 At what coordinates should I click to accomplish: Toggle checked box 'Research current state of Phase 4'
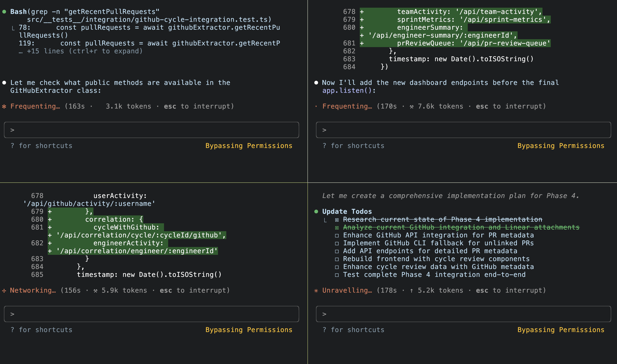coord(337,220)
